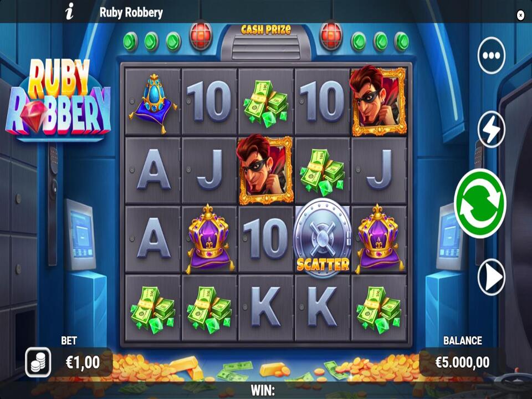532x399 pixels.
Task: Click the masked thief symbol in second row
Action: coord(265,170)
